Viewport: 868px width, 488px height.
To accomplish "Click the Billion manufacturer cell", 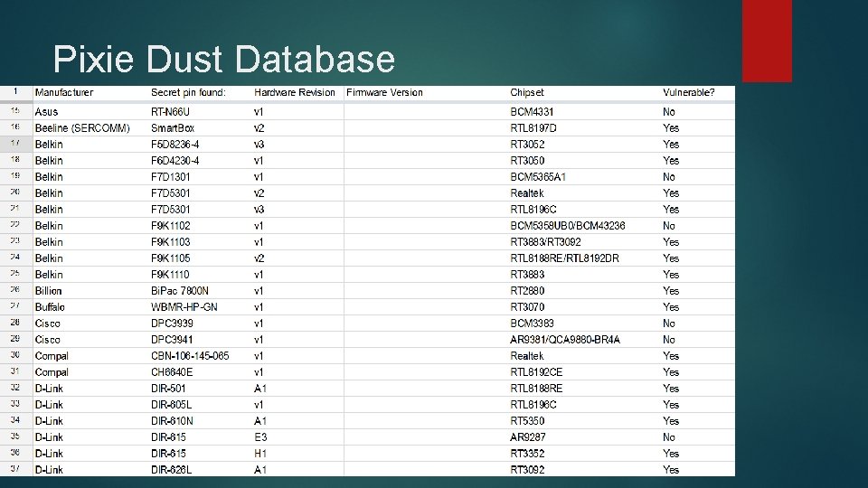I will pos(48,291).
